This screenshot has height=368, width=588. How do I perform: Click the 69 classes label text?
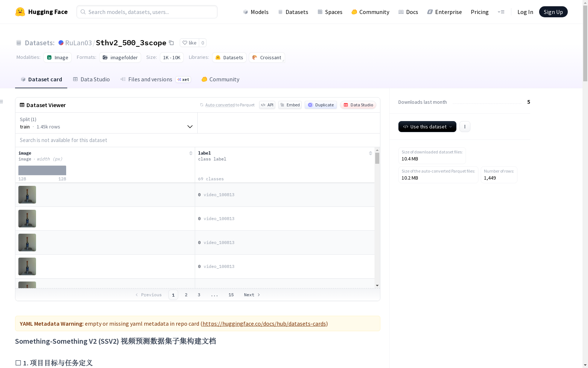coord(211,179)
